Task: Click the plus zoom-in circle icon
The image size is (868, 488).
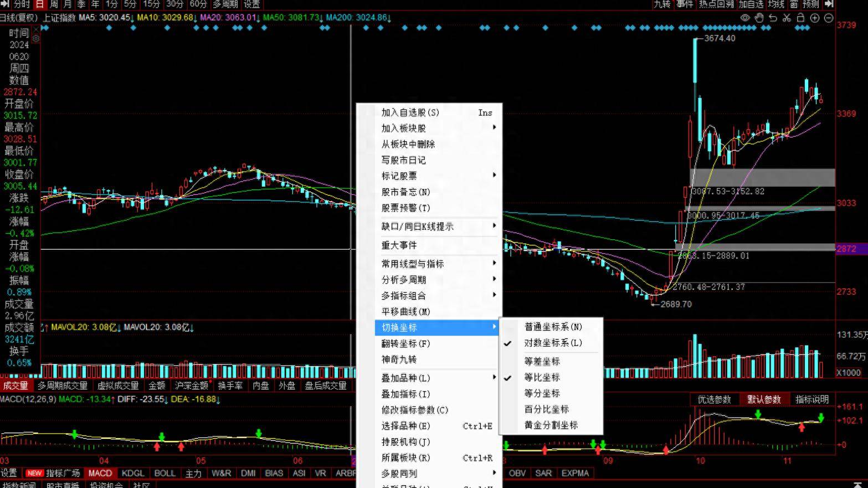Action: 814,18
